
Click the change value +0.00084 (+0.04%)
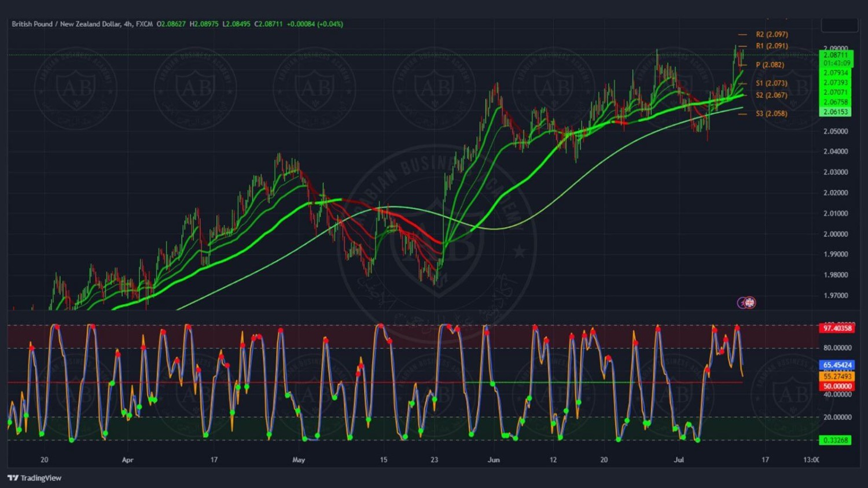click(x=315, y=24)
